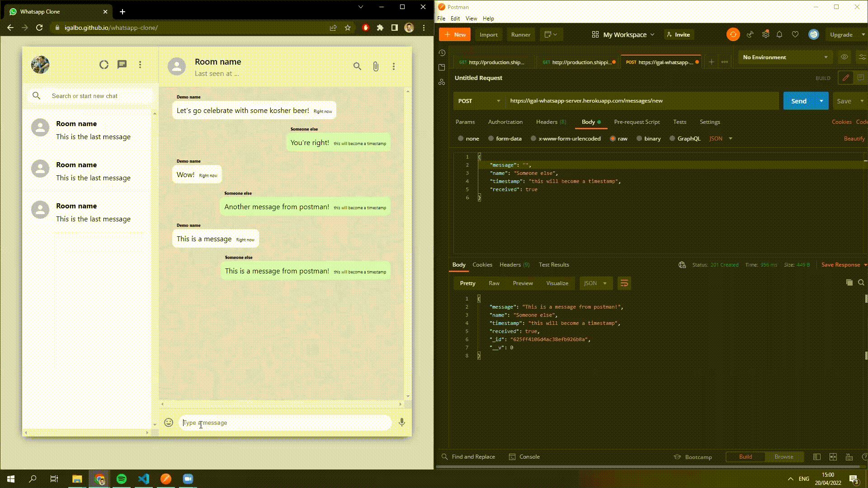The image size is (868, 488).
Task: Select the binary body radio
Action: [639, 139]
